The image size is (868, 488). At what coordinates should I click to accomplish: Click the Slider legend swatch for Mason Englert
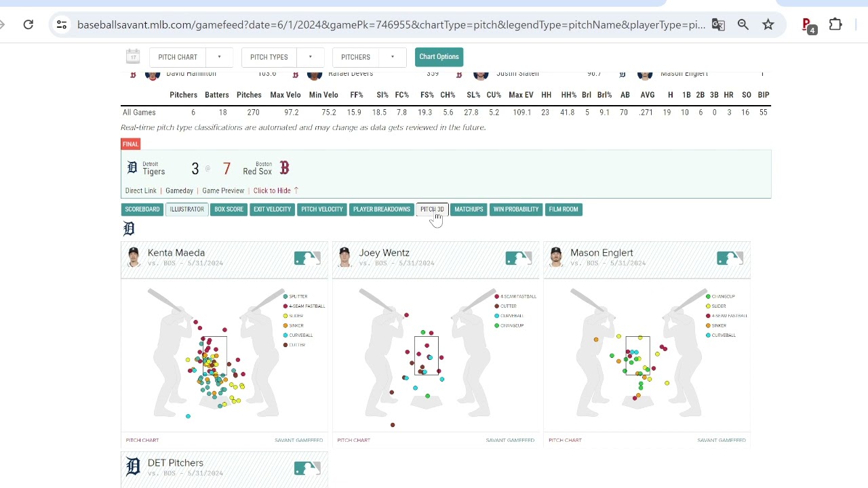[708, 306]
